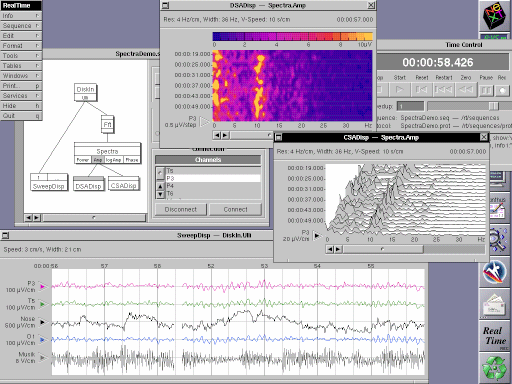Screen dimensions: 512x384
Task: Open the Windows submenu
Action: 21,76
